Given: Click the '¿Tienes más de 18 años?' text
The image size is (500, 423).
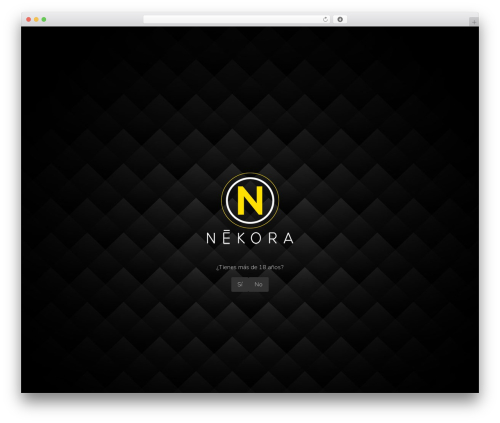Looking at the screenshot, I should tap(250, 267).
